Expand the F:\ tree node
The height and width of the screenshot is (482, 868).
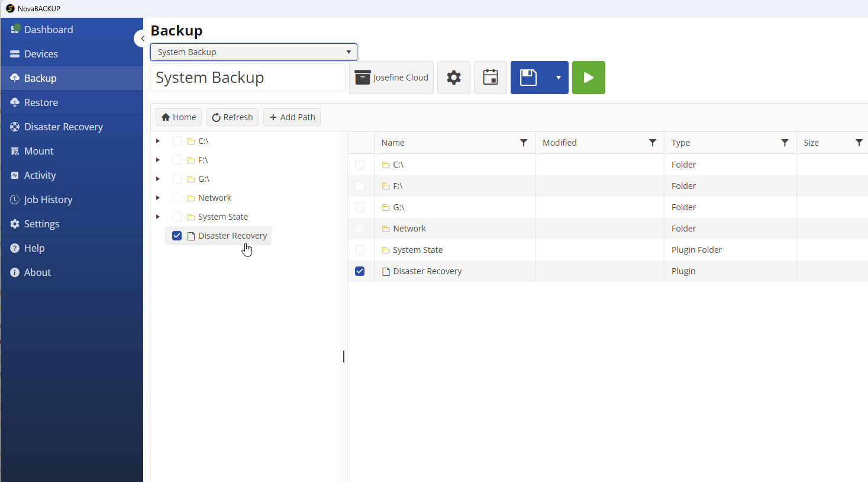pyautogui.click(x=158, y=160)
